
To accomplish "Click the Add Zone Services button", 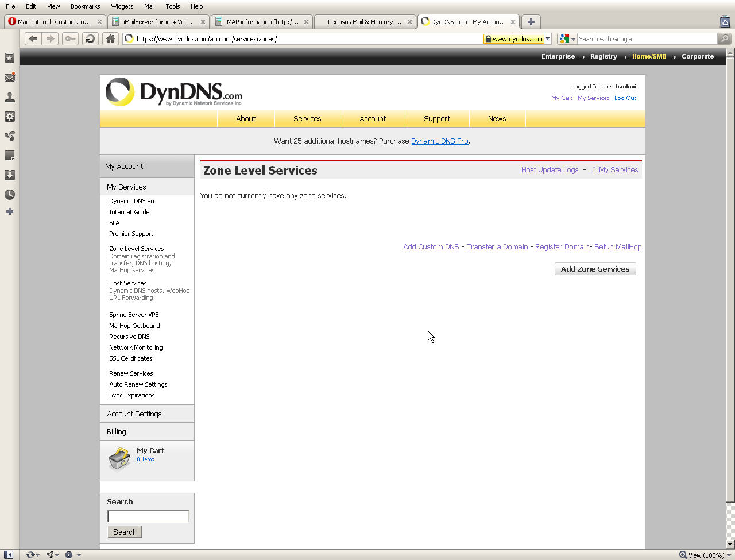I will pos(595,269).
